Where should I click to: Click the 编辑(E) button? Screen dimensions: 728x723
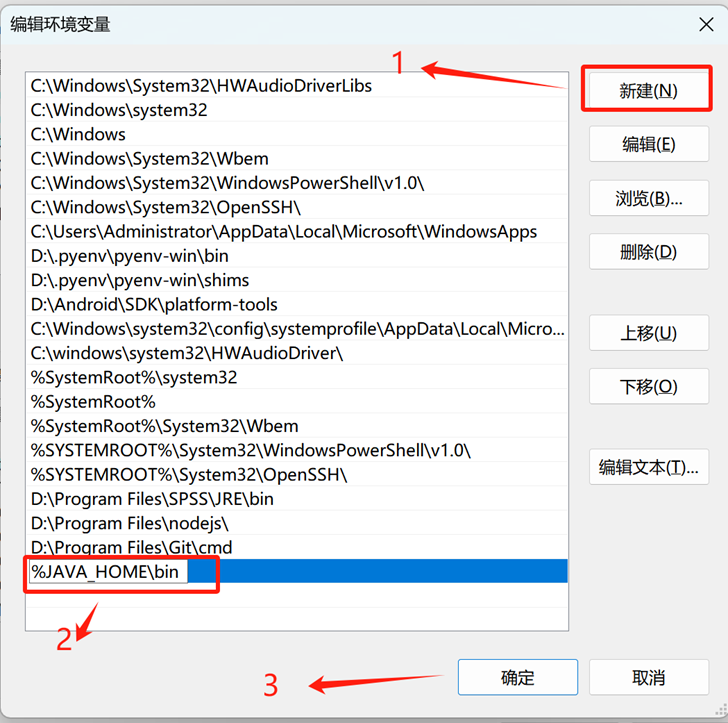[649, 144]
